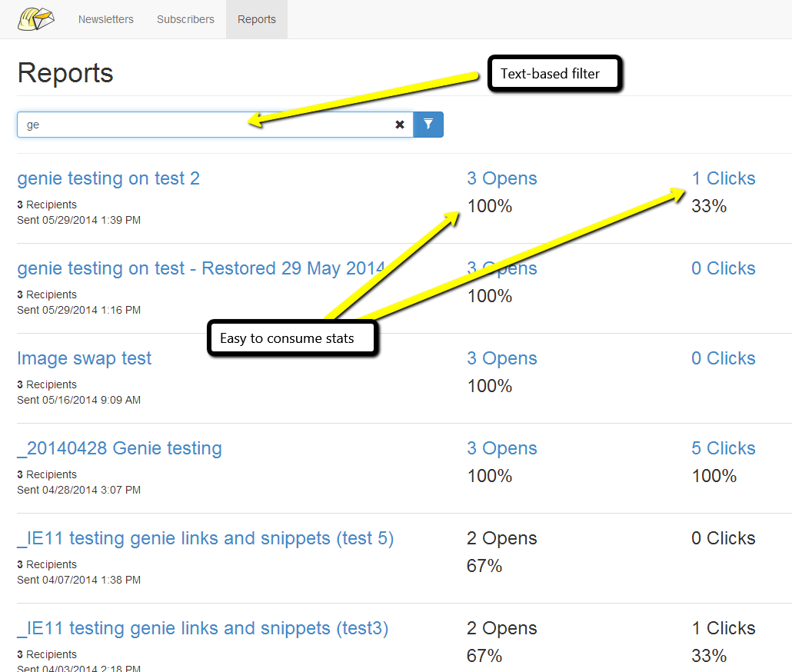Select the Reports tab
Screen dimensions: 792x672
257,19
